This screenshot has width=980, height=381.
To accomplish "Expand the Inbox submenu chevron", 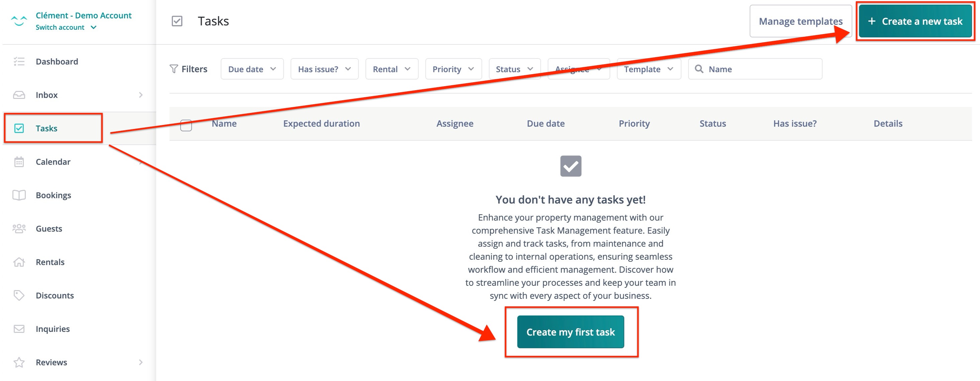I will [x=141, y=95].
